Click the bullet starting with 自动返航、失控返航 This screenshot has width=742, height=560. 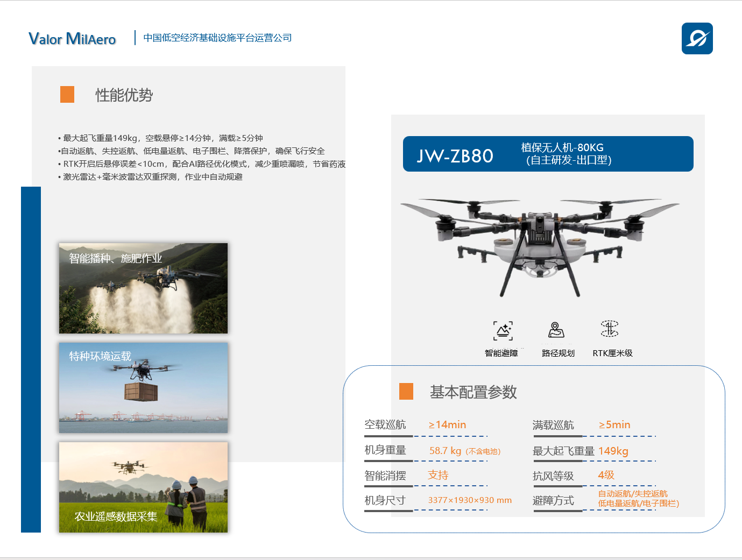[x=191, y=151]
